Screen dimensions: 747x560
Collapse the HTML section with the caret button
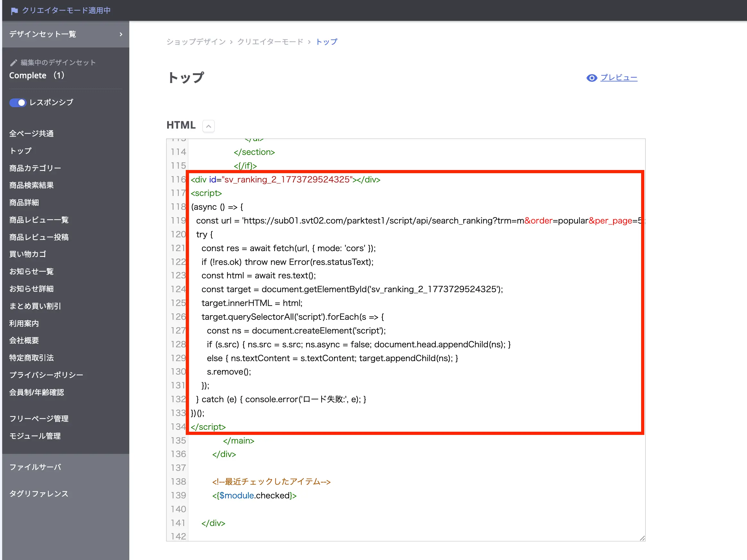coord(209,126)
